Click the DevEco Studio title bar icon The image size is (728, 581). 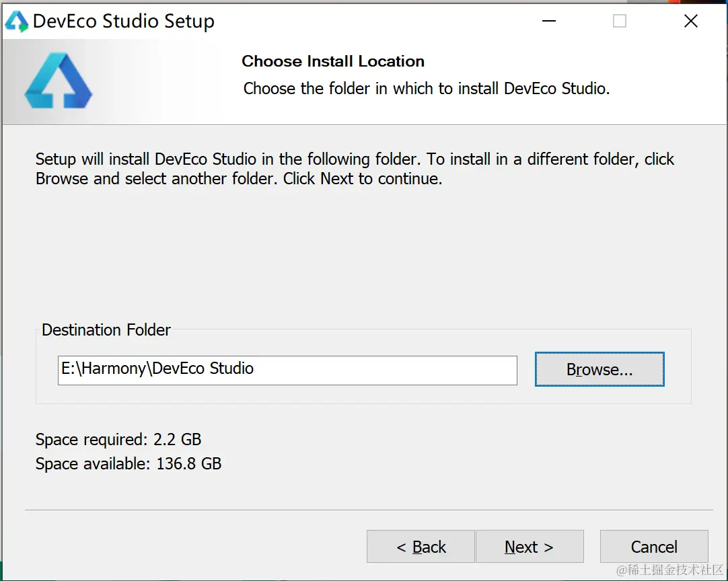17,22
